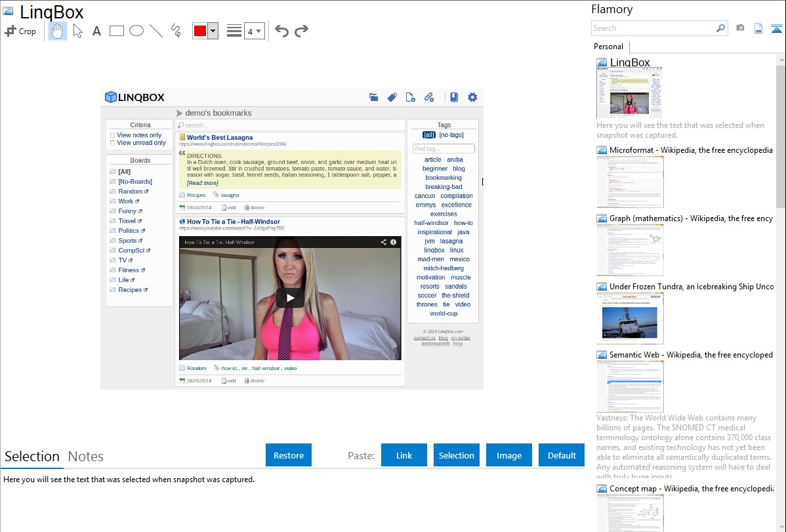This screenshot has width=786, height=532.
Task: Click the LinqBox bookmark book icon
Action: coord(454,97)
